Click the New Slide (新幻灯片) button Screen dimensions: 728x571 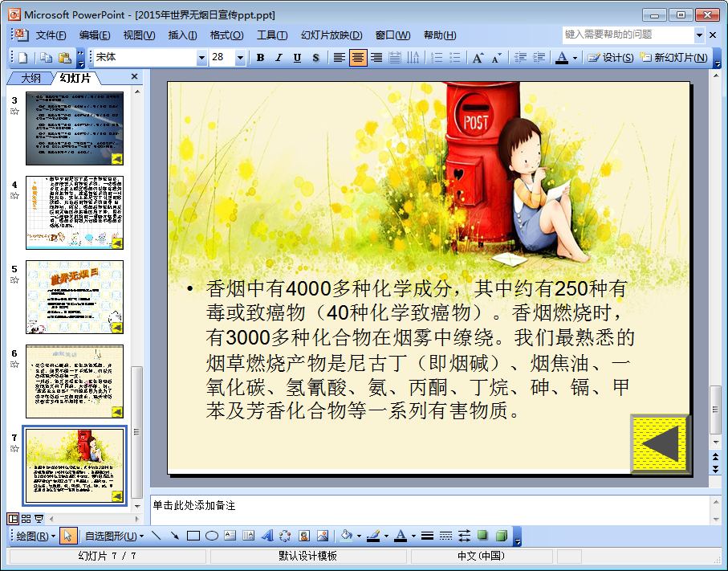[673, 58]
